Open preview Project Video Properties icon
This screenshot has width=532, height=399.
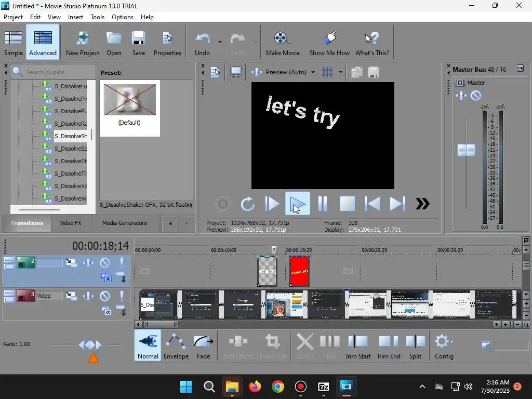click(215, 72)
